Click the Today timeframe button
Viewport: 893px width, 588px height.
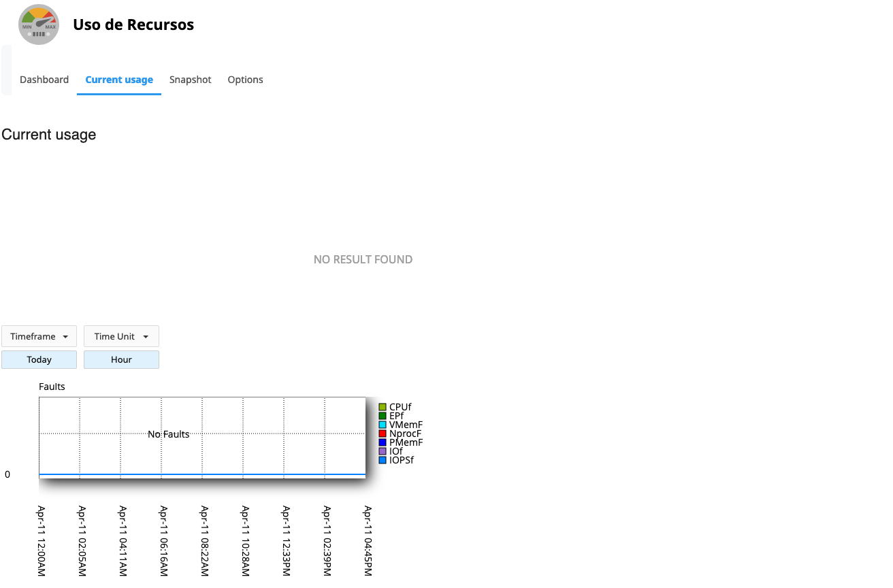39,359
